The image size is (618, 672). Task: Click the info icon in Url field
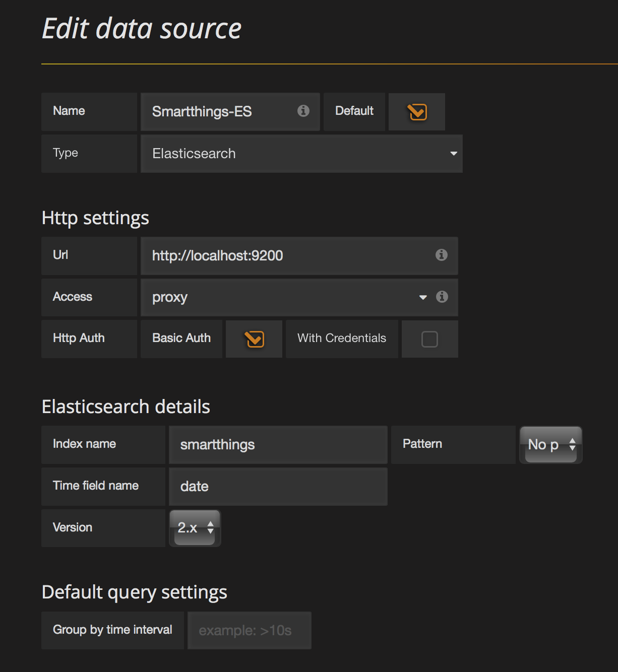tap(441, 255)
